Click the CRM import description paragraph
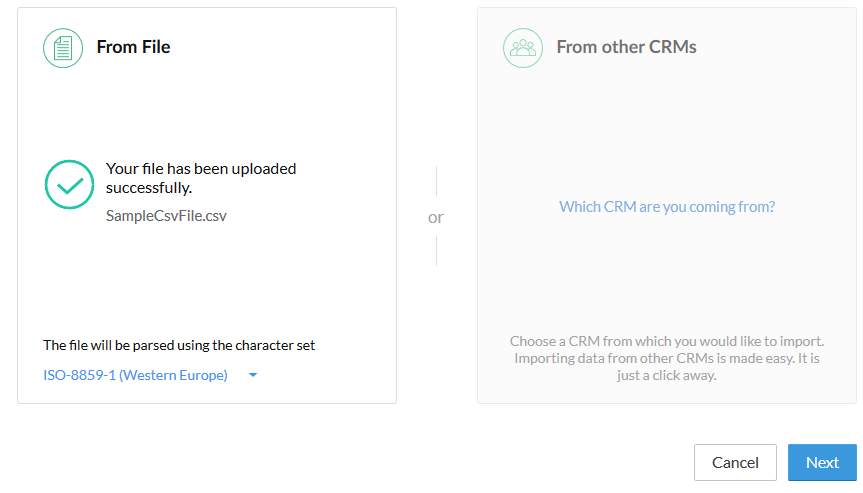863x493 pixels. [667, 358]
